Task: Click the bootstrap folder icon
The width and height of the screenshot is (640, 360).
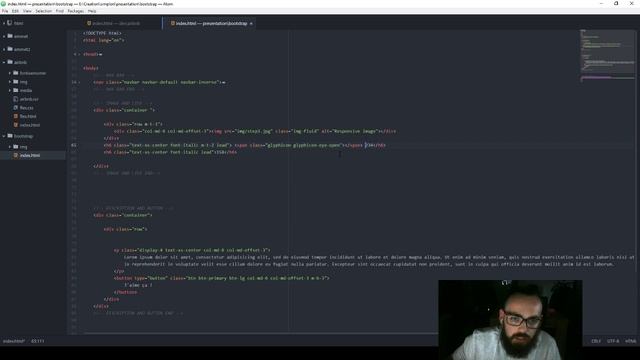Action: pos(10,136)
